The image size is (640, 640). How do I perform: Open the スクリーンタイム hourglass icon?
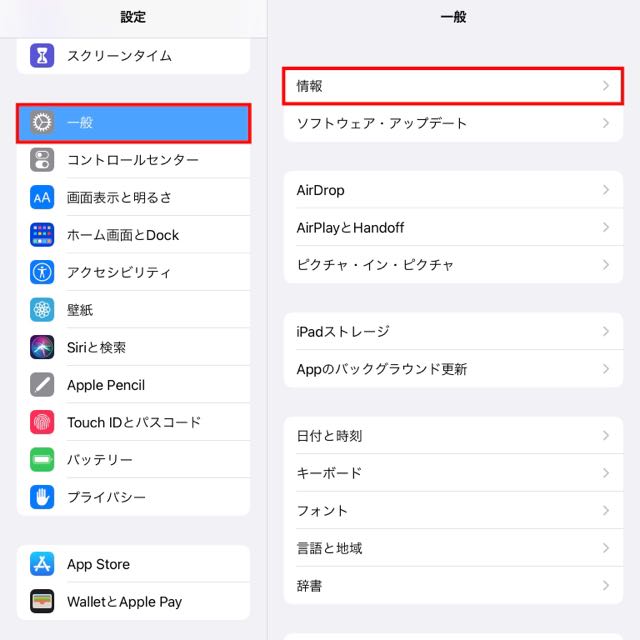click(42, 56)
